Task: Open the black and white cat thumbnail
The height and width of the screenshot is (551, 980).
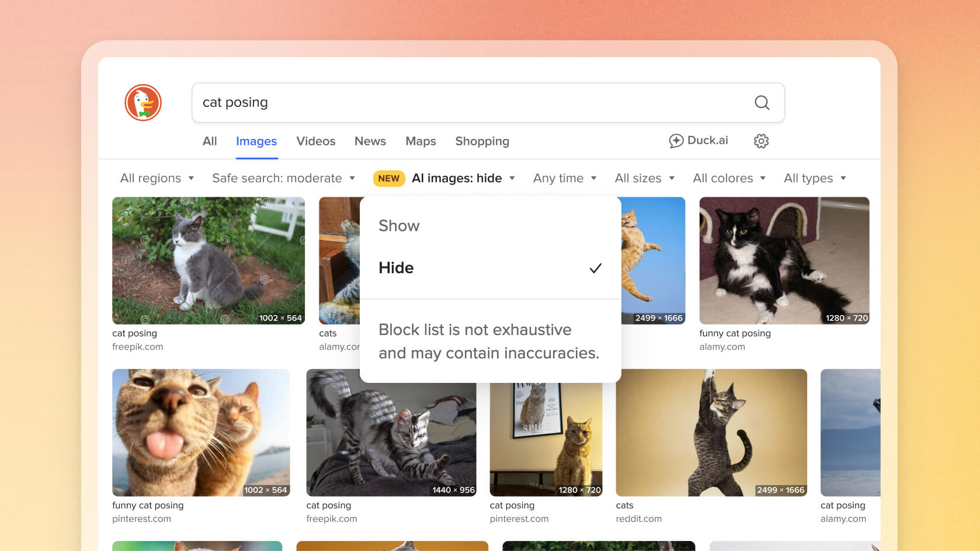Action: pyautogui.click(x=784, y=260)
